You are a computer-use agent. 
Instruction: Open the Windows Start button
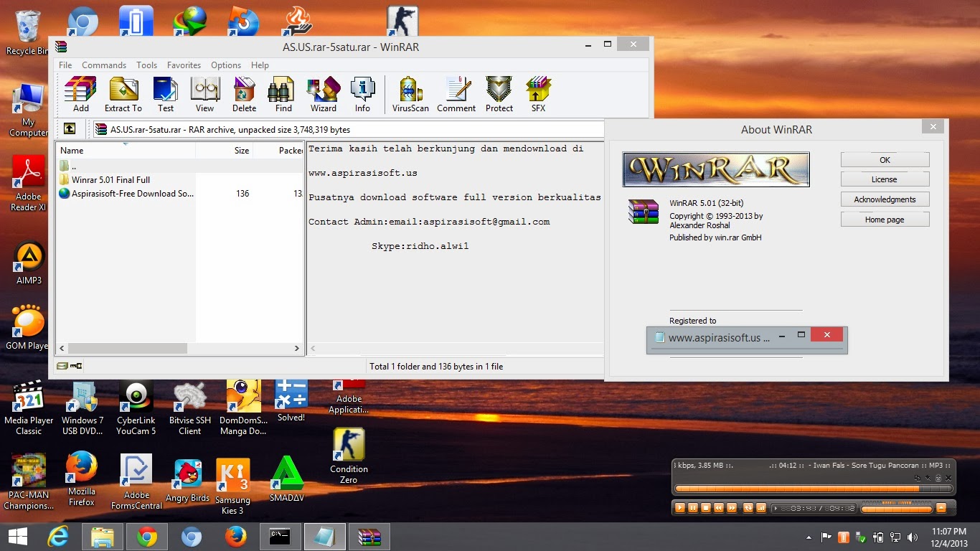point(17,537)
